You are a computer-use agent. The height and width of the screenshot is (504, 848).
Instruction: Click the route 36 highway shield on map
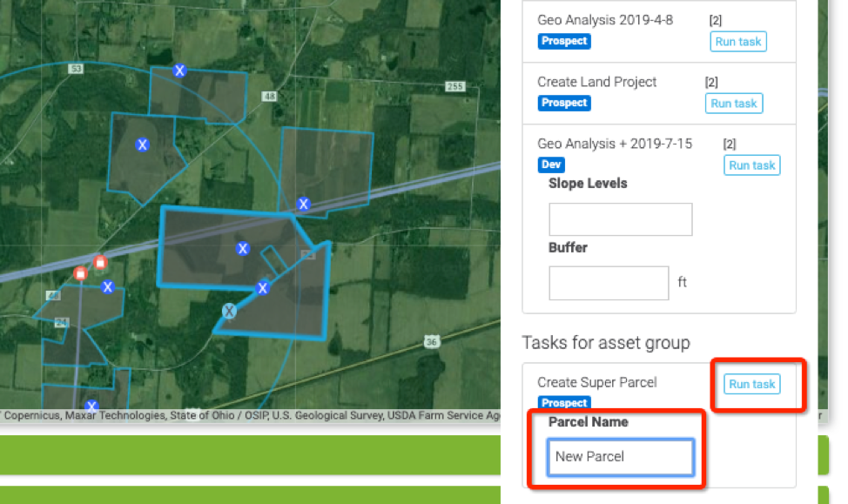(x=432, y=342)
